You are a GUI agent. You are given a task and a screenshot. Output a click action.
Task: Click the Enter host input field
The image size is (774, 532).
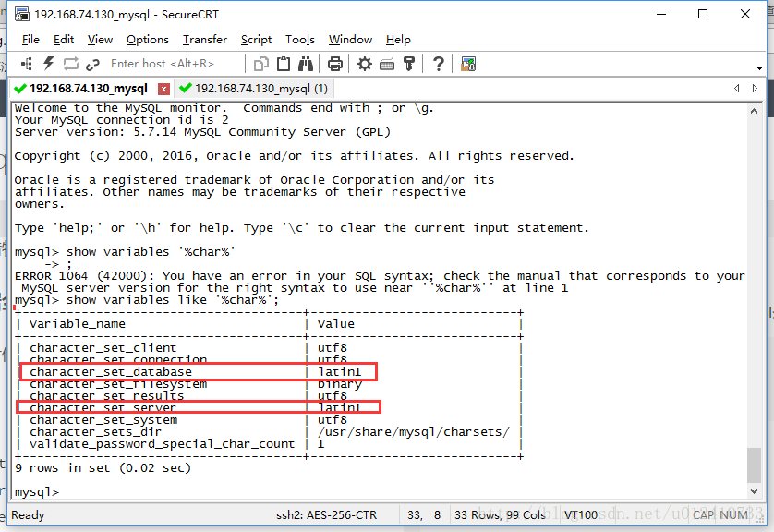[x=171, y=64]
